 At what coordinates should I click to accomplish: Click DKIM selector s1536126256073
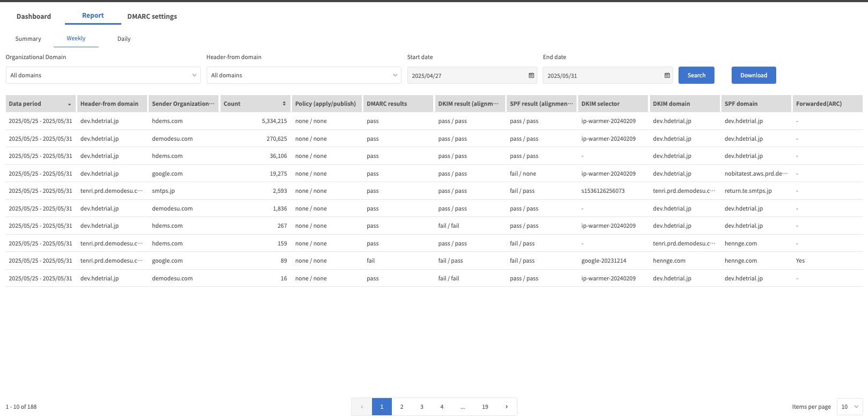click(x=603, y=191)
